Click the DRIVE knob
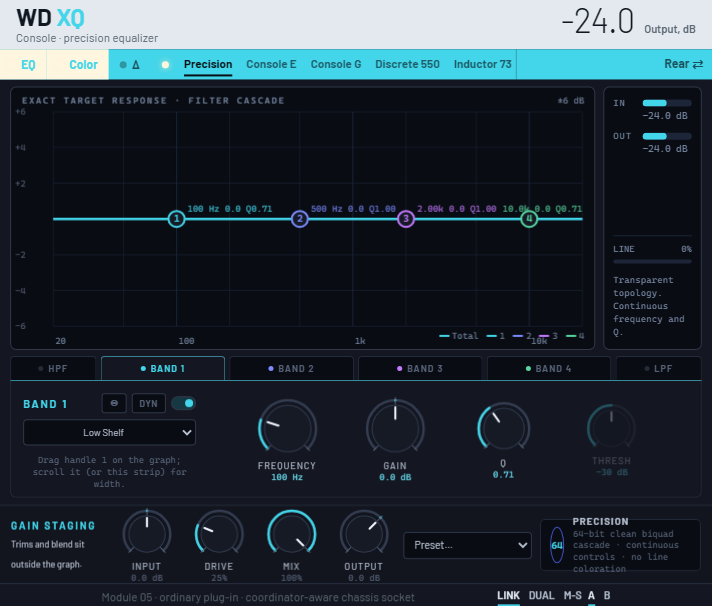 tap(219, 534)
